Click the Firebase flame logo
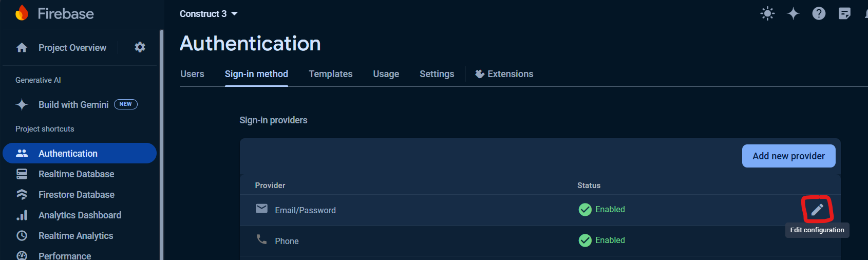Screen dimensions: 868x260 [22, 13]
